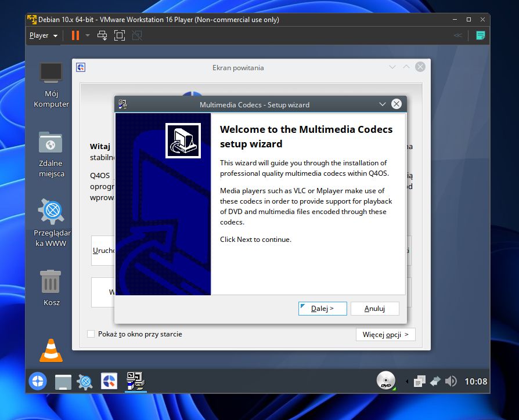519x420 pixels.
Task: Minimize Ekran powitania window with down chevron
Action: pyautogui.click(x=392, y=67)
